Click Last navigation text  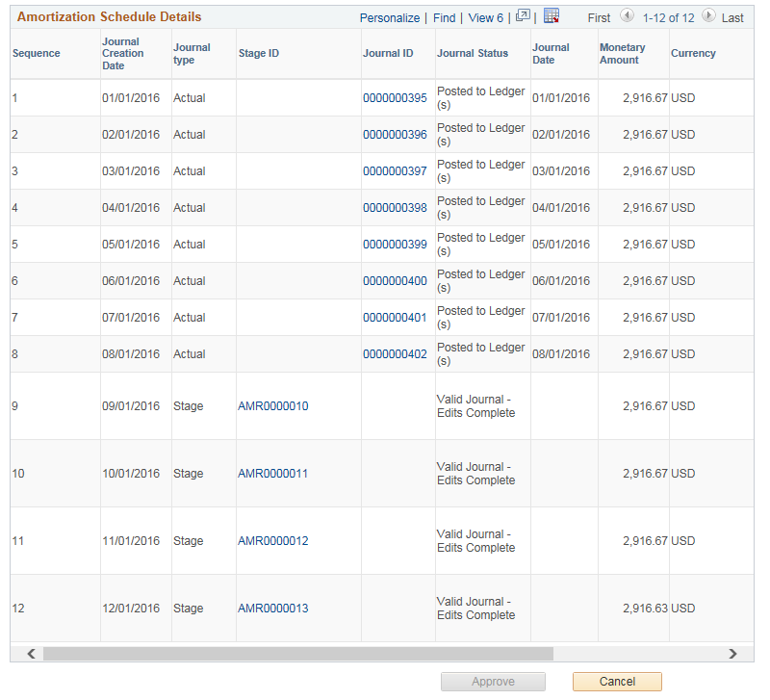732,18
